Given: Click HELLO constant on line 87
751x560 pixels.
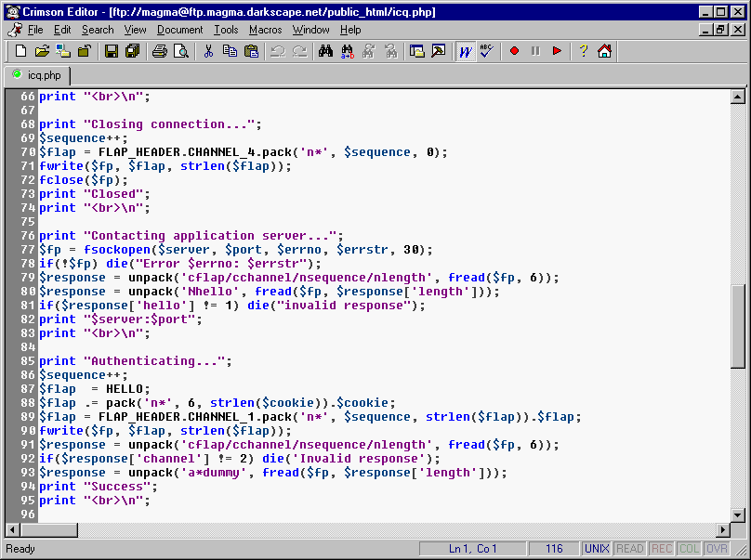Looking at the screenshot, I should tap(124, 388).
